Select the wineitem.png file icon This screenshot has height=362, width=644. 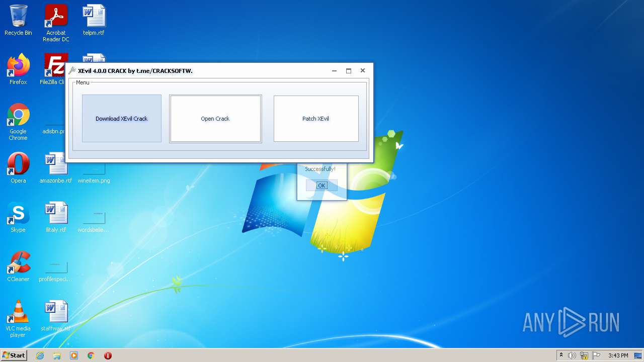click(94, 173)
